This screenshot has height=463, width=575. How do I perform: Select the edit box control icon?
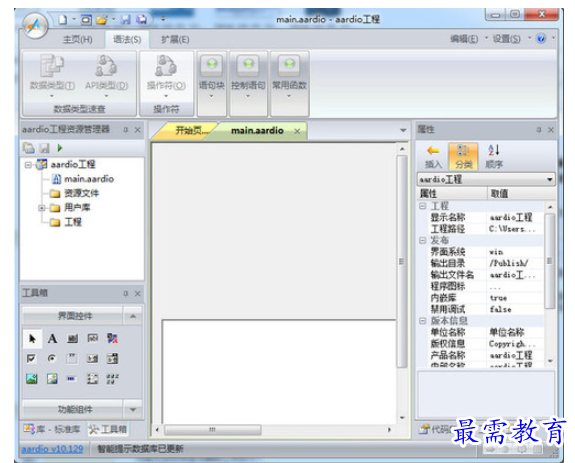92,338
